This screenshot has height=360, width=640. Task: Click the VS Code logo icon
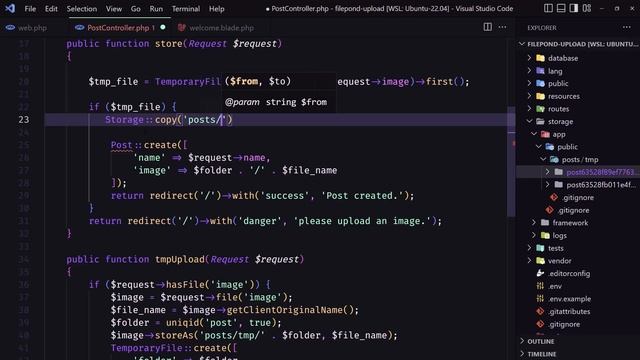pos(10,8)
